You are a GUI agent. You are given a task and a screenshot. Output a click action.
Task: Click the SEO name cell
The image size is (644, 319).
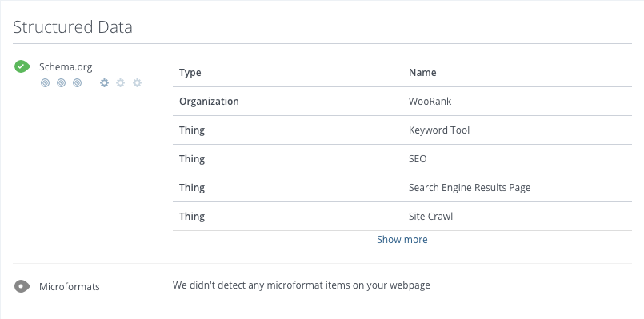pos(418,159)
